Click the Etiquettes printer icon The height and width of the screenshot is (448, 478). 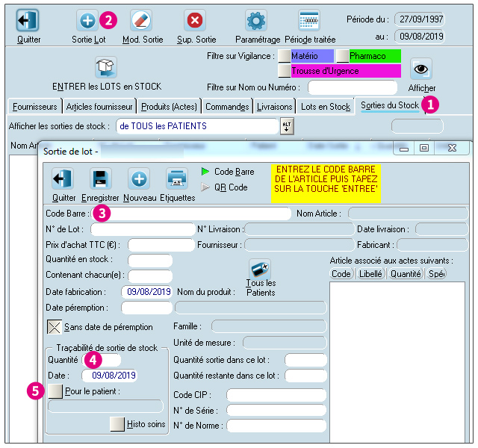(x=177, y=178)
